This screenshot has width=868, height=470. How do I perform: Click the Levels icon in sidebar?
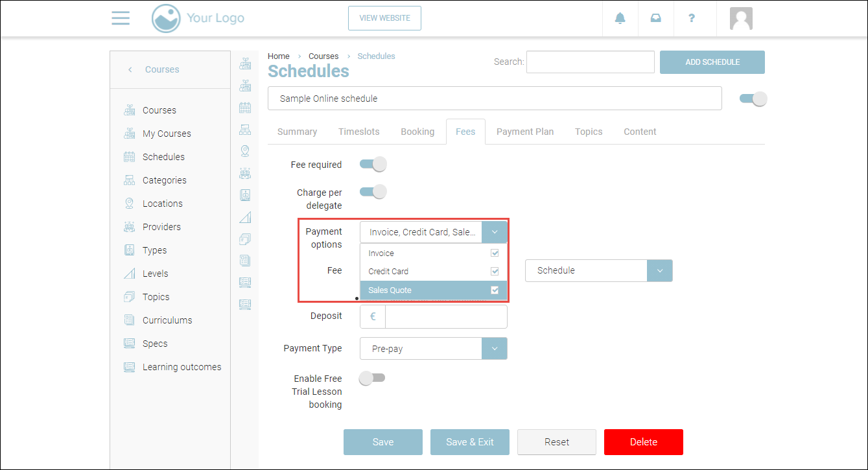point(129,274)
